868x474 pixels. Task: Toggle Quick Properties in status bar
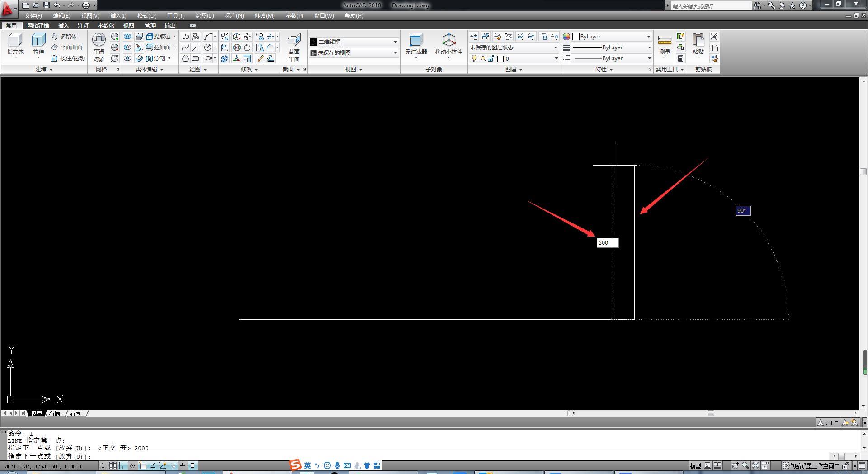193,465
